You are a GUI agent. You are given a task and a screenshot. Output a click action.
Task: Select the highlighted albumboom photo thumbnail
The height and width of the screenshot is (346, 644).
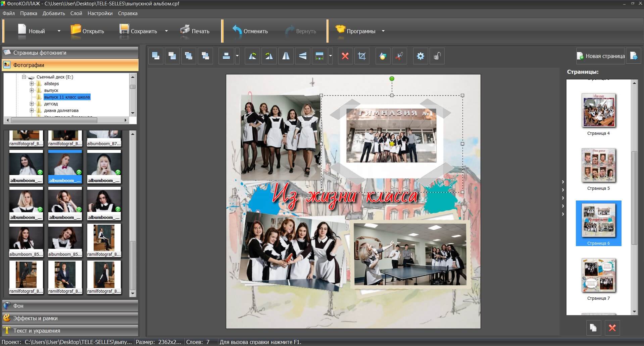click(x=65, y=167)
